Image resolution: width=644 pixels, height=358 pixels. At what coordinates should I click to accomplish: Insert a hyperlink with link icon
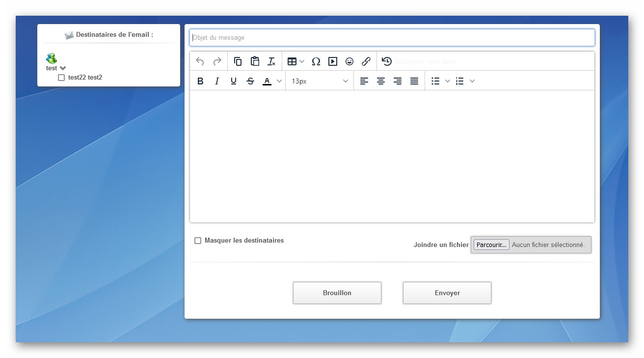point(366,61)
